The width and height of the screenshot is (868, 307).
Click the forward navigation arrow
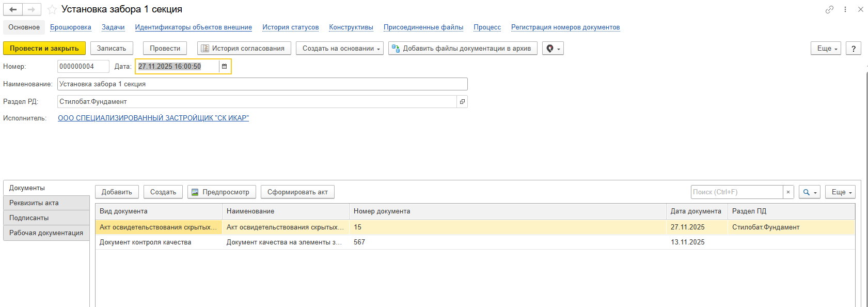pos(31,9)
